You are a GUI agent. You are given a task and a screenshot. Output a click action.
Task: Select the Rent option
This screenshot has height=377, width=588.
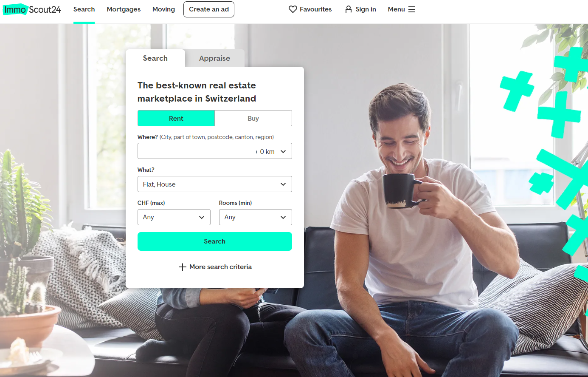click(x=176, y=118)
